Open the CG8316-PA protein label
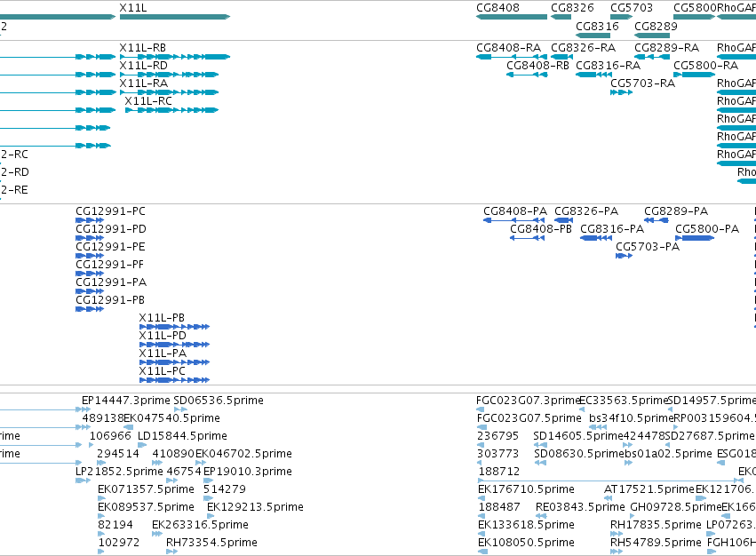 click(x=612, y=229)
